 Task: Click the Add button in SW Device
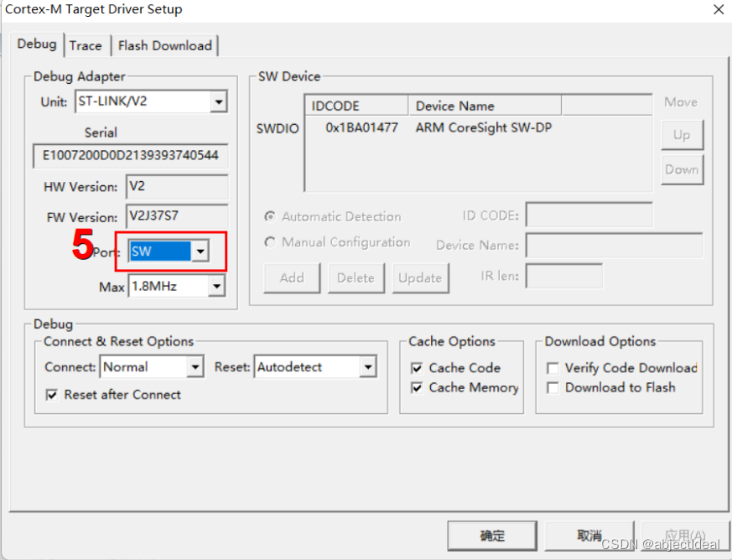point(291,277)
